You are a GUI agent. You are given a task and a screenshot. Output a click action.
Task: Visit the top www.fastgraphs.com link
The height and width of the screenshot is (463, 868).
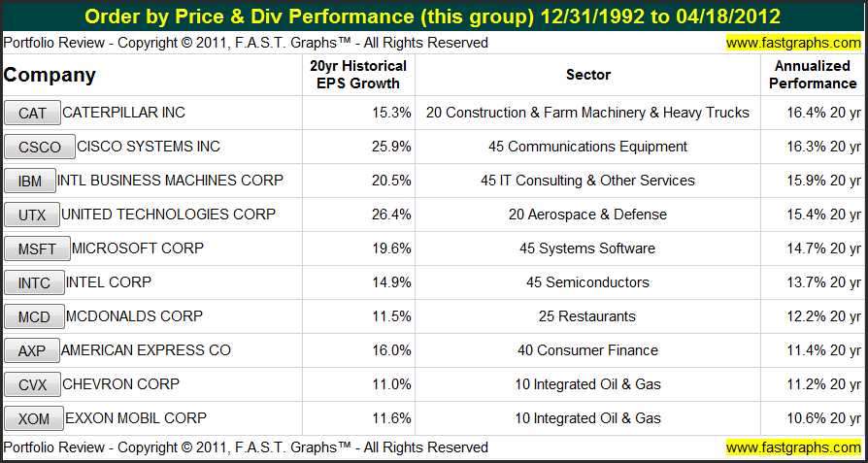(x=792, y=43)
